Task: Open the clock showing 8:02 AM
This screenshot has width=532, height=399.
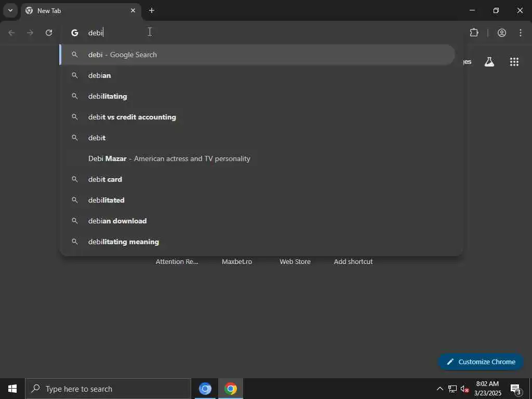Action: click(487, 389)
